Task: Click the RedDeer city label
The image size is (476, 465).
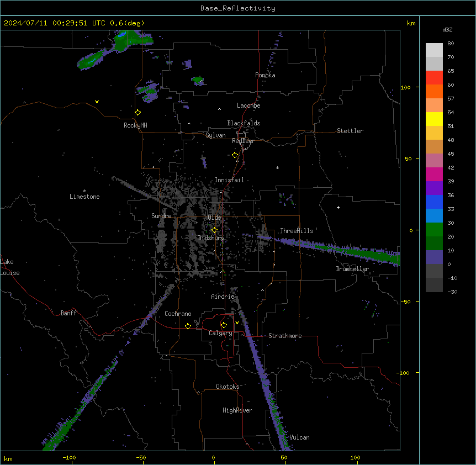Action: tap(243, 141)
